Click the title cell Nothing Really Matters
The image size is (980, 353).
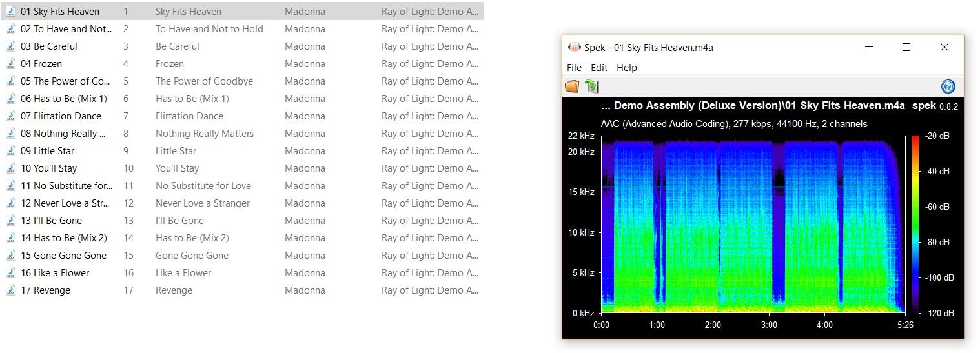point(205,134)
